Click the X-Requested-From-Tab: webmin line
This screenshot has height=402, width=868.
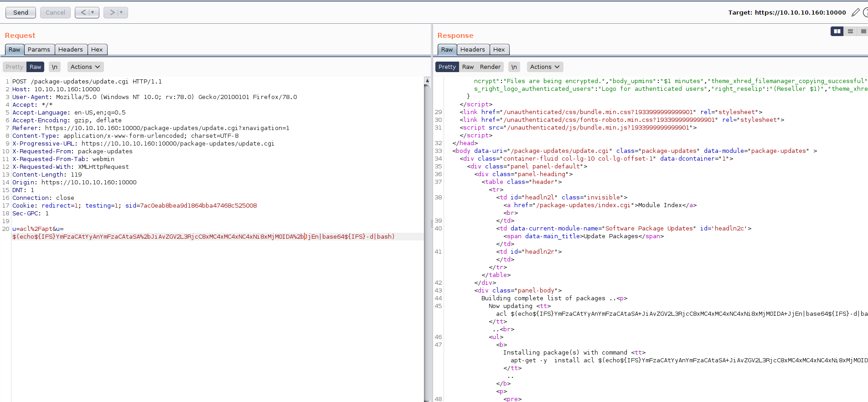(x=63, y=159)
